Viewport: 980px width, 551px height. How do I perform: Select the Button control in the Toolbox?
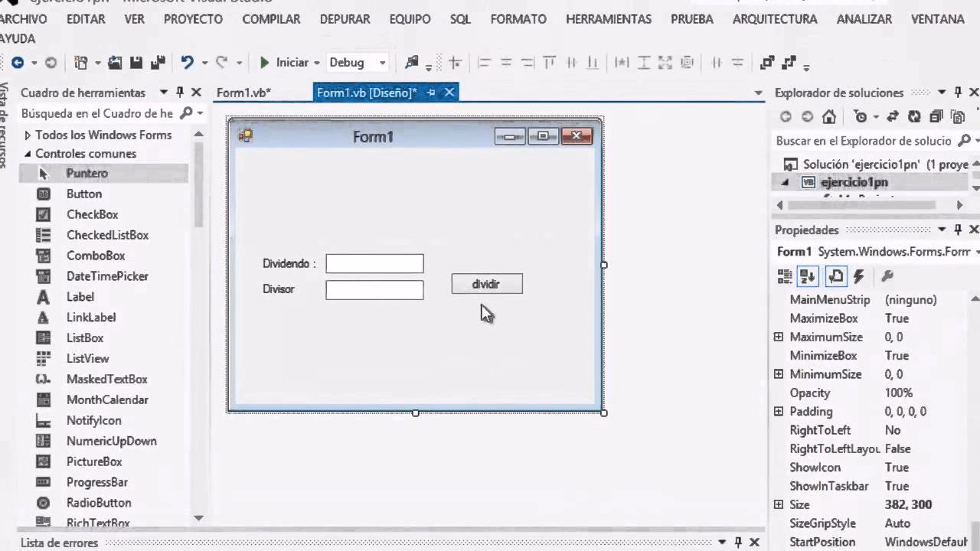click(x=84, y=194)
